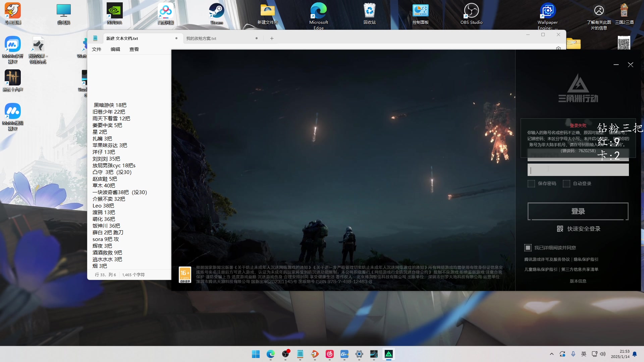Click the line 放屁男孩cyc 18把s
The image size is (644, 362).
[x=114, y=166]
